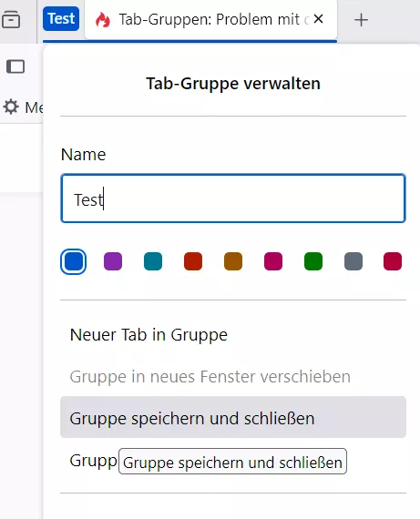
Task: Open a new tab with plus icon
Action: (361, 20)
